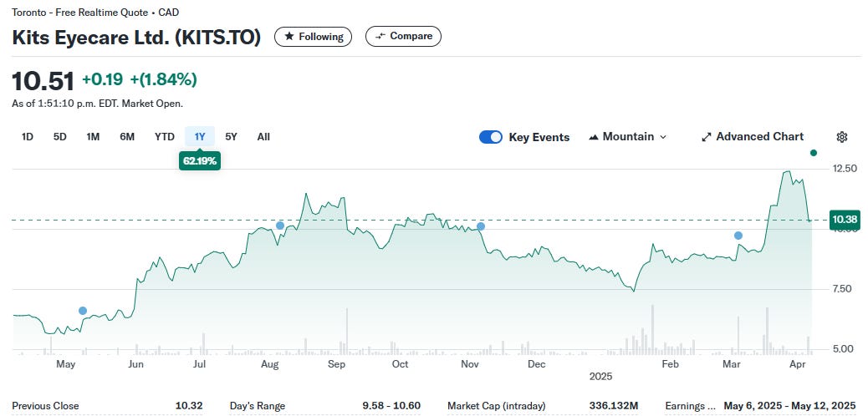
Task: Click the key event marker in November
Action: pyautogui.click(x=481, y=226)
